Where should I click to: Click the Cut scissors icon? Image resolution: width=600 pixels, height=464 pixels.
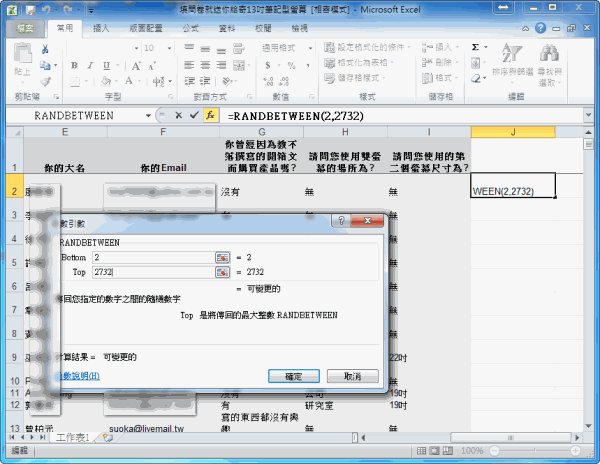(45, 49)
